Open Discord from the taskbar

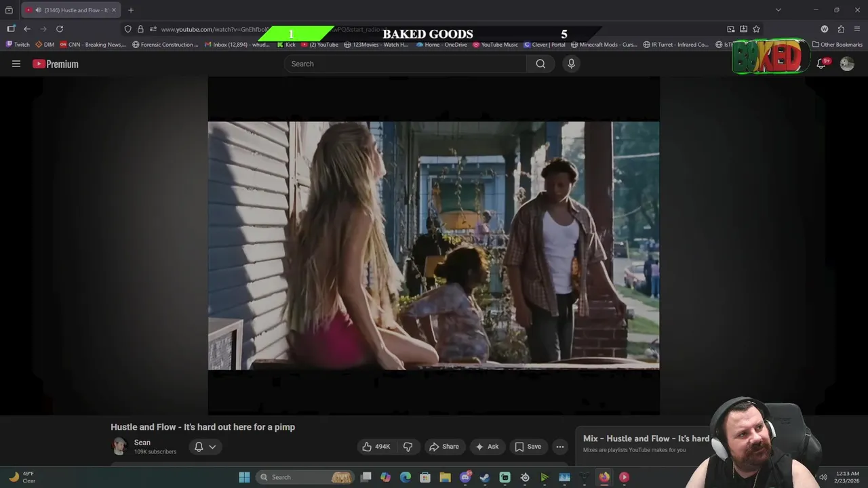(x=465, y=477)
